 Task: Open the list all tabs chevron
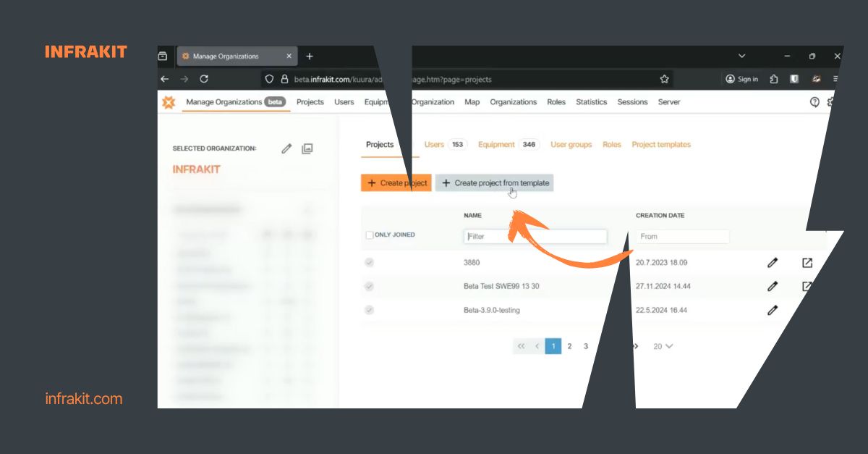[x=741, y=56]
